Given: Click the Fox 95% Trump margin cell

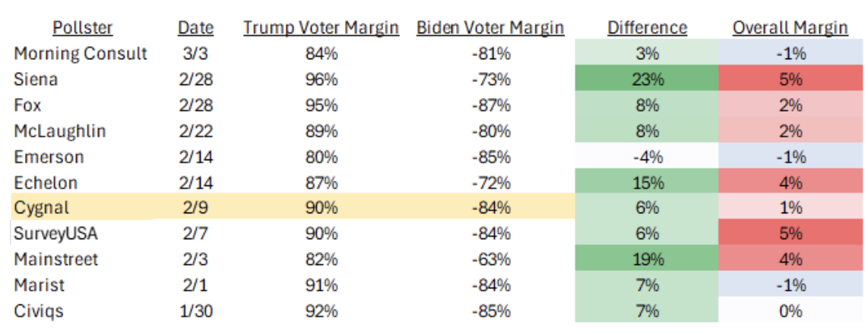Looking at the screenshot, I should pos(321,106).
